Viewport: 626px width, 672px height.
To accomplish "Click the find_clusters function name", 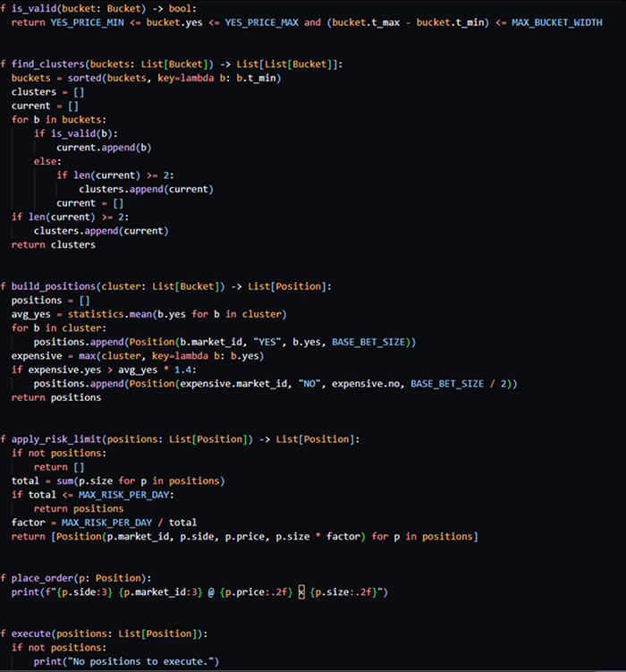I will [48, 64].
